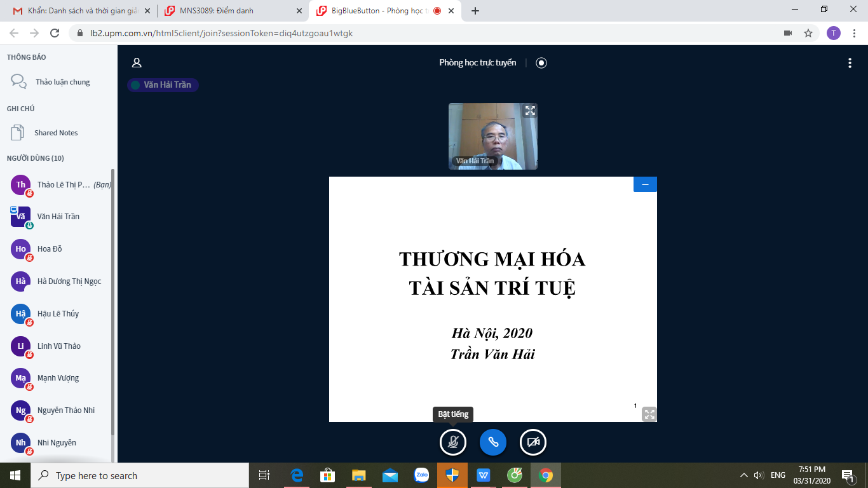Make Văn Hải Trần webcam fullscreen
This screenshot has width=868, height=488.
coord(530,111)
